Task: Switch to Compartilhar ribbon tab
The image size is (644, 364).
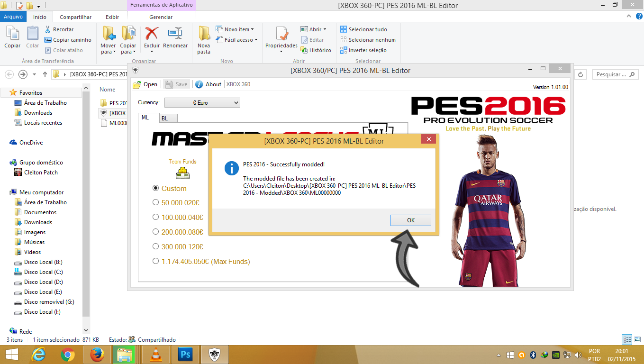Action: coord(75,17)
